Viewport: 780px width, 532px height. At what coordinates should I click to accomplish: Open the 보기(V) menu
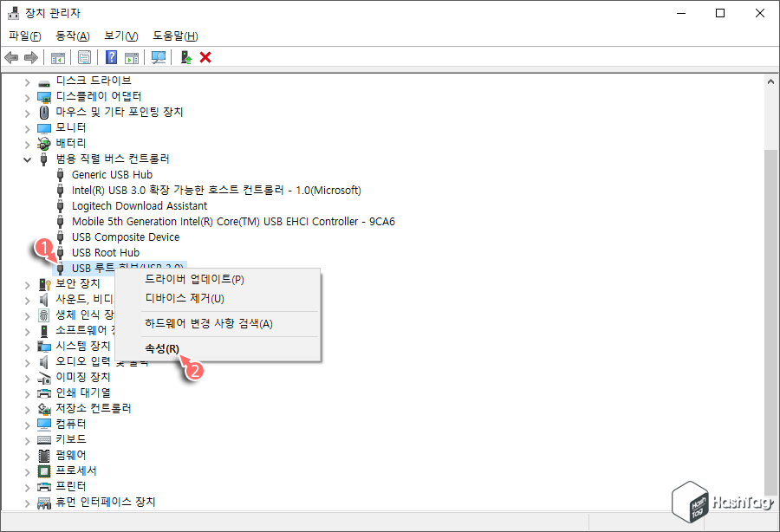coord(121,36)
